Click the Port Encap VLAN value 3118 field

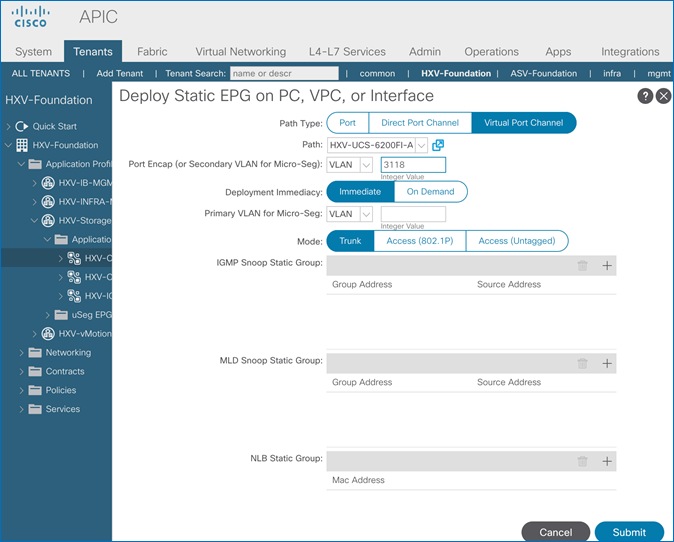coord(413,165)
